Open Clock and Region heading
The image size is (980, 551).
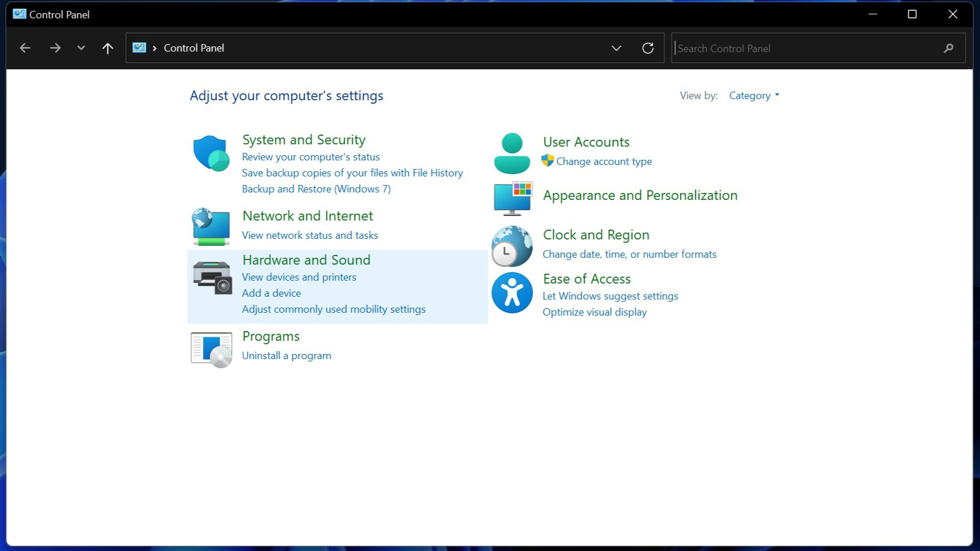point(596,235)
